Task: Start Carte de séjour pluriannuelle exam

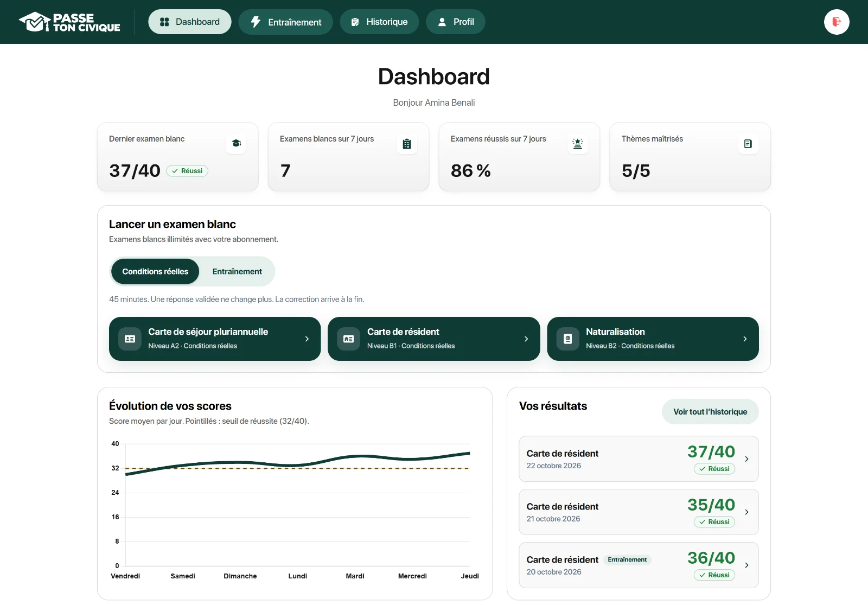Action: click(x=215, y=339)
